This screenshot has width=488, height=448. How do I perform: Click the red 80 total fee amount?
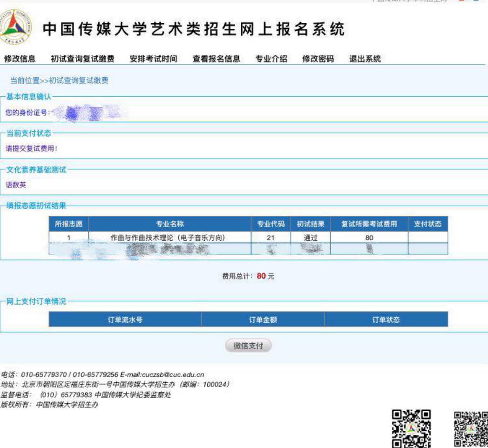click(261, 276)
